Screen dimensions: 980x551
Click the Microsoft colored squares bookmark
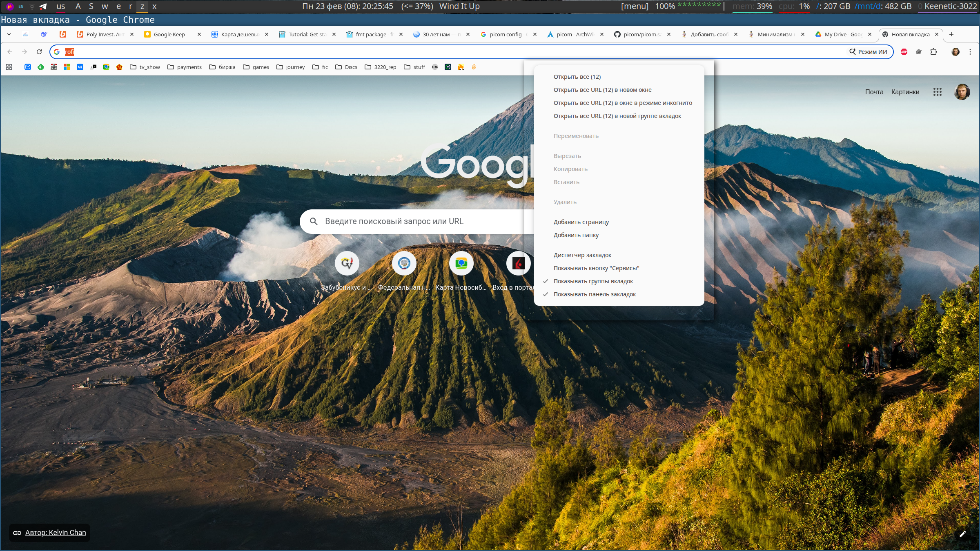click(67, 67)
